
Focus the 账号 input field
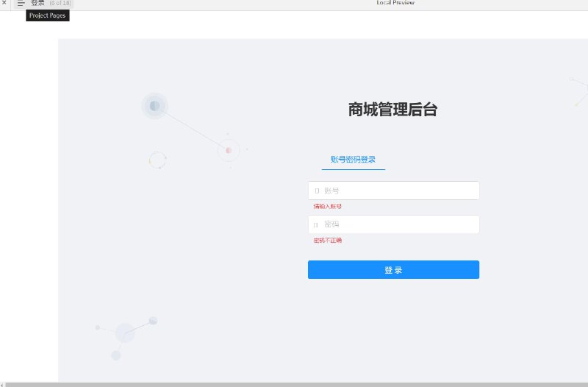(393, 191)
